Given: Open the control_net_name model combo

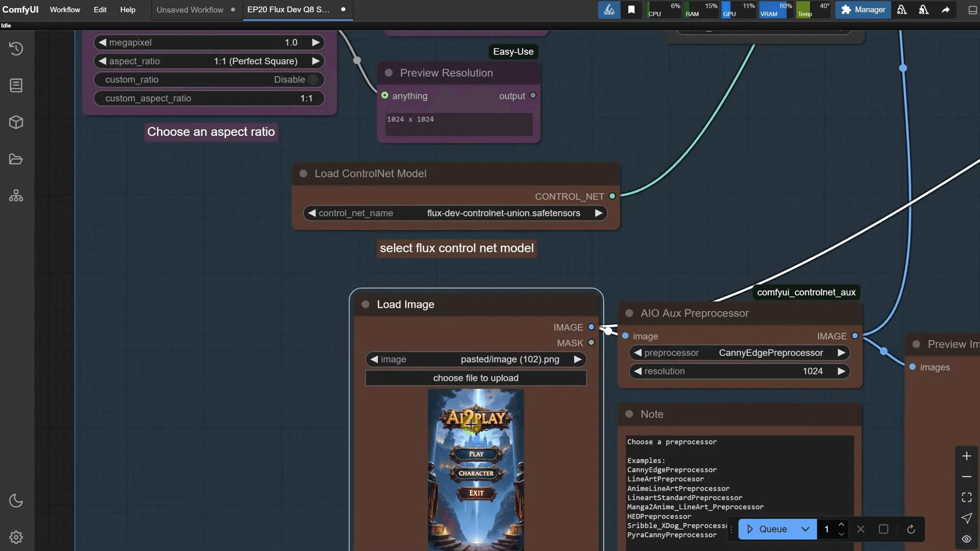Looking at the screenshot, I should click(x=455, y=213).
